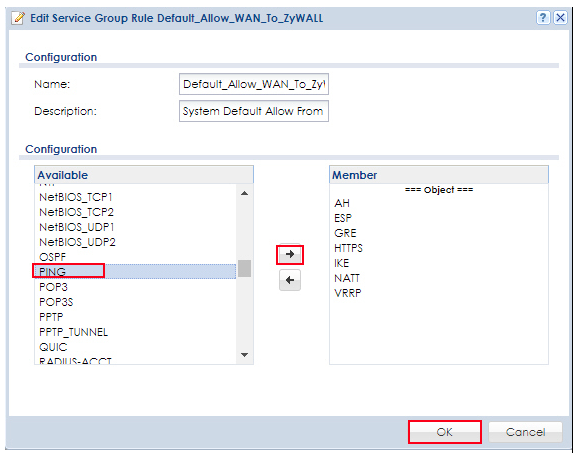Viewport: 578px width, 458px height.
Task: Click the OK button
Action: pos(445,432)
